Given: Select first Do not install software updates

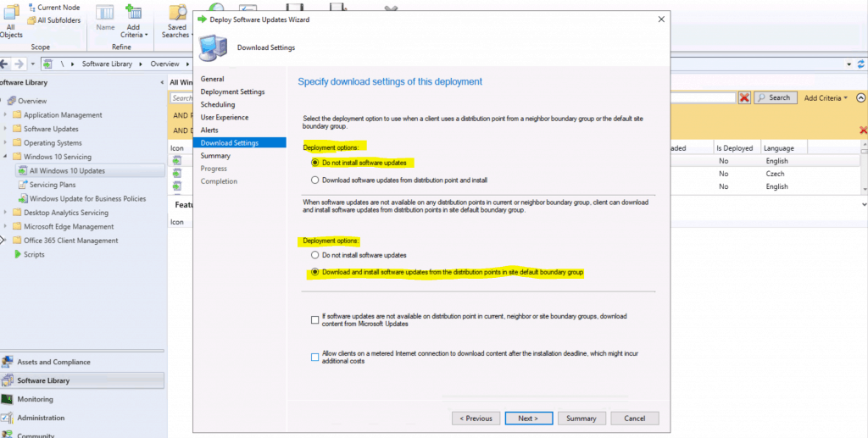Looking at the screenshot, I should click(315, 162).
